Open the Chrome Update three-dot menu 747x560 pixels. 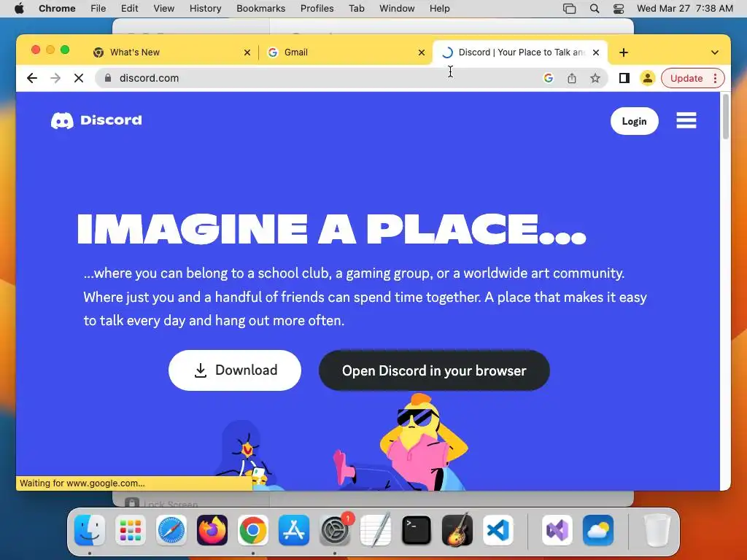[x=715, y=78]
